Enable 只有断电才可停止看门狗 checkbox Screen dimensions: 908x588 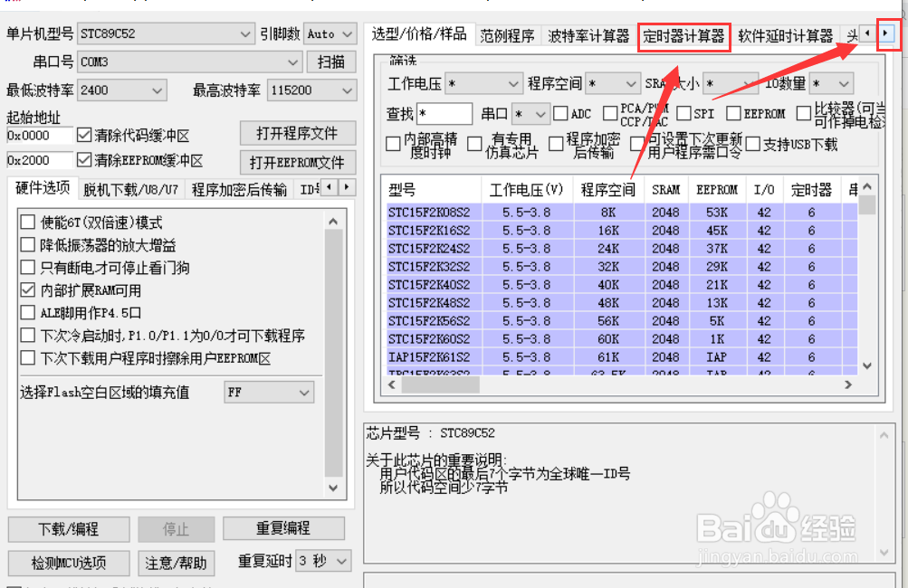[27, 268]
